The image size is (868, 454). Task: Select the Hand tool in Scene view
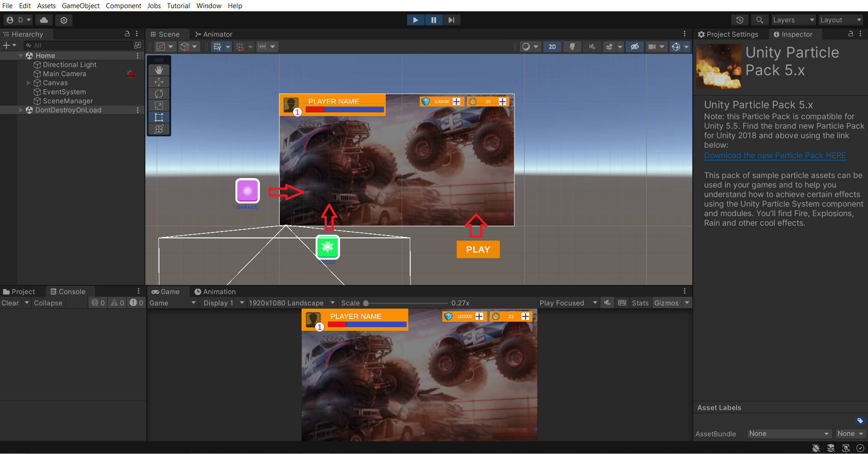[159, 70]
